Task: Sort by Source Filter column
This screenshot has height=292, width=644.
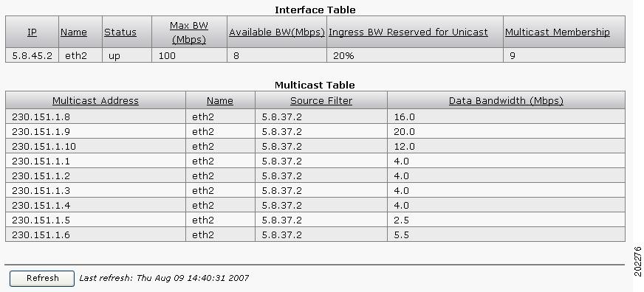Action: [x=321, y=100]
